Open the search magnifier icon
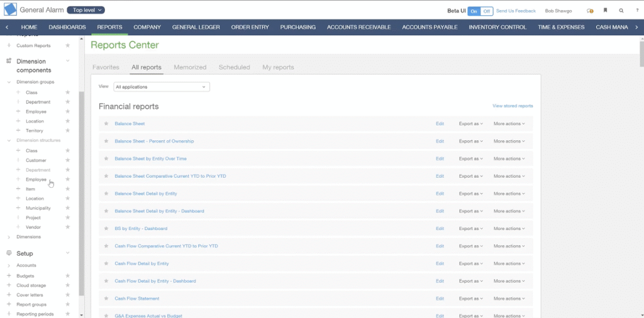 tap(621, 11)
